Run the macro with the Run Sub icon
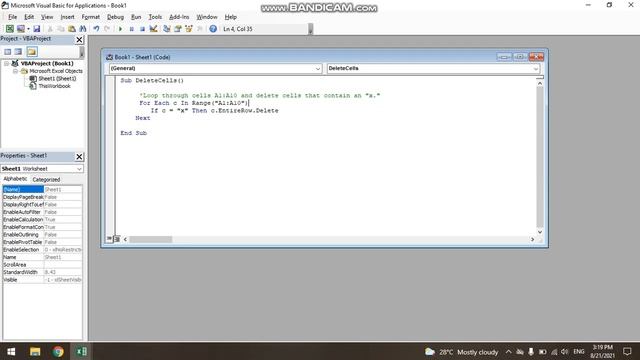This screenshot has width=640, height=360. click(x=120, y=29)
